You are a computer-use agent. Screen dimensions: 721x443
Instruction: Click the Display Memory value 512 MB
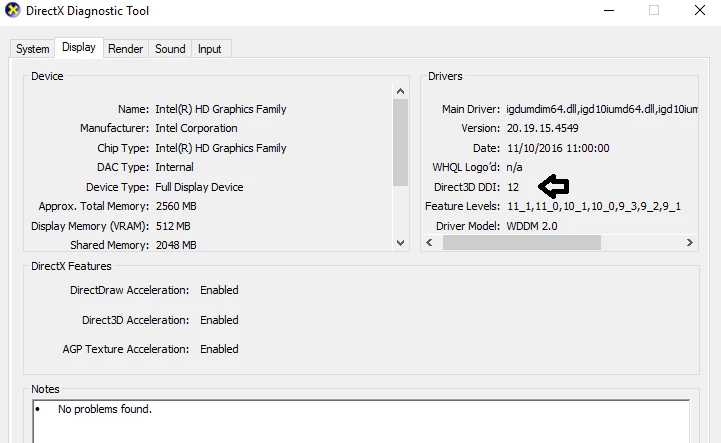[x=173, y=226]
